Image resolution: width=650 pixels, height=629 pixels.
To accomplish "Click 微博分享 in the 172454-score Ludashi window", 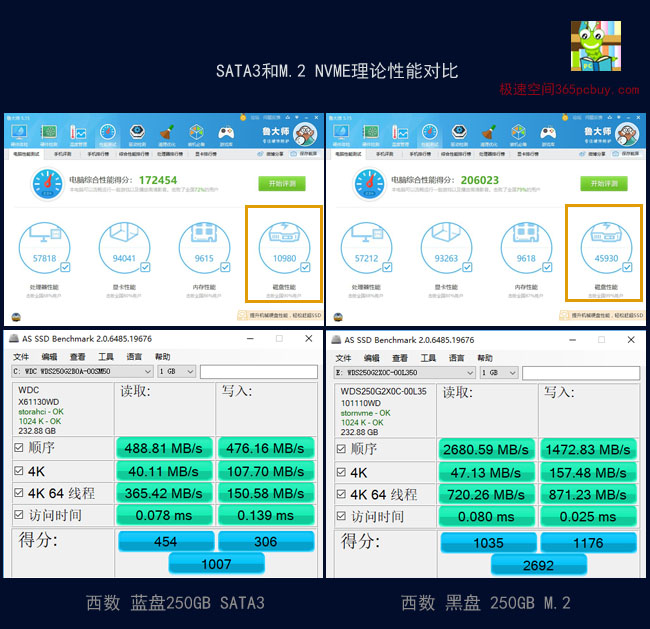I will click(x=271, y=154).
